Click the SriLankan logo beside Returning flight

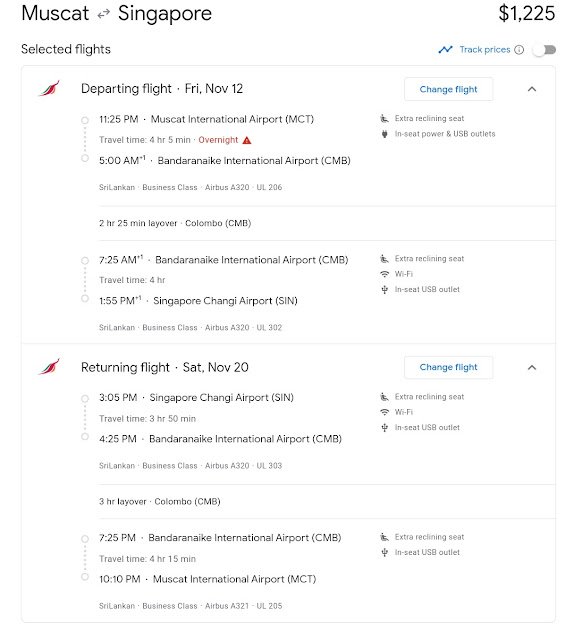click(x=49, y=367)
